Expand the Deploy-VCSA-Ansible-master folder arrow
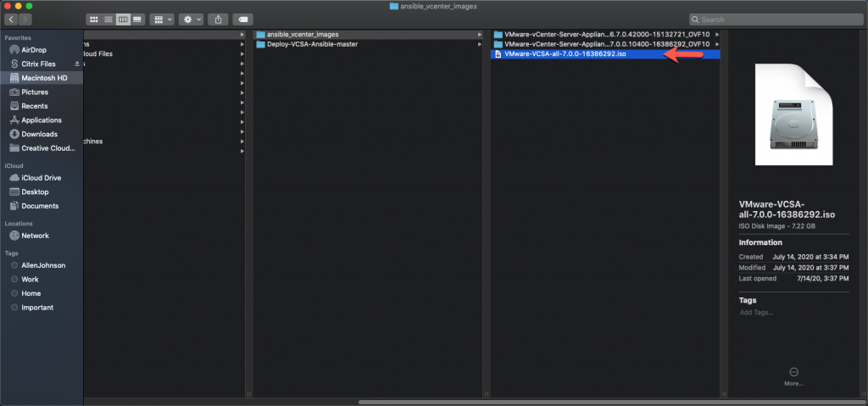Screen dimensions: 868x406 tap(480, 44)
